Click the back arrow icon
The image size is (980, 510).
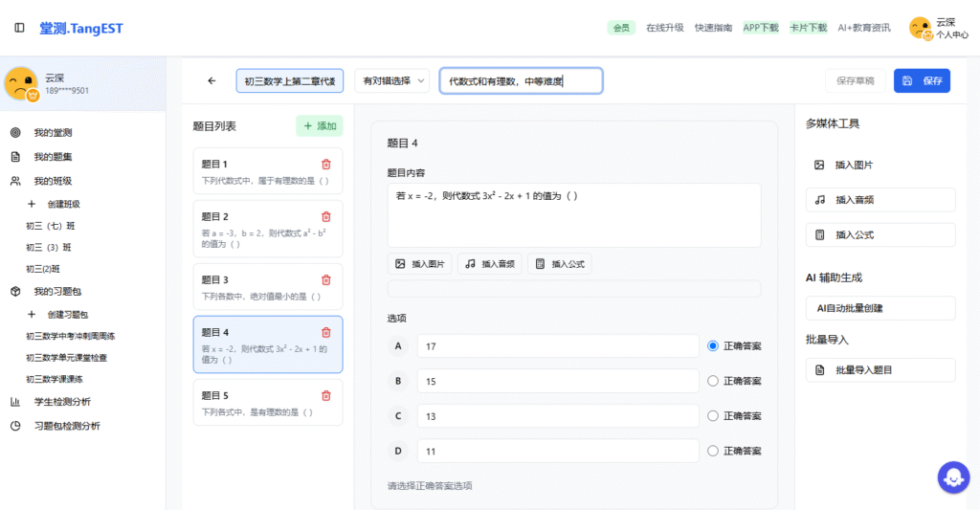pyautogui.click(x=212, y=81)
